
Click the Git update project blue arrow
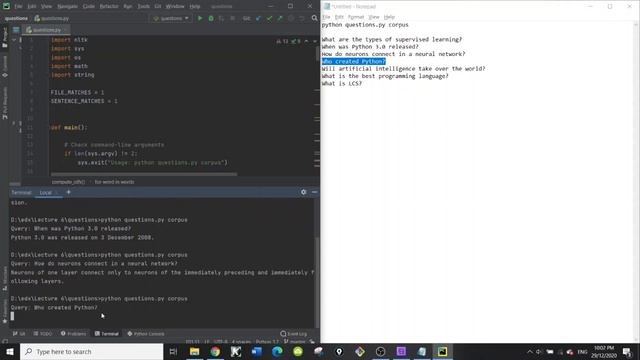tap(258, 18)
